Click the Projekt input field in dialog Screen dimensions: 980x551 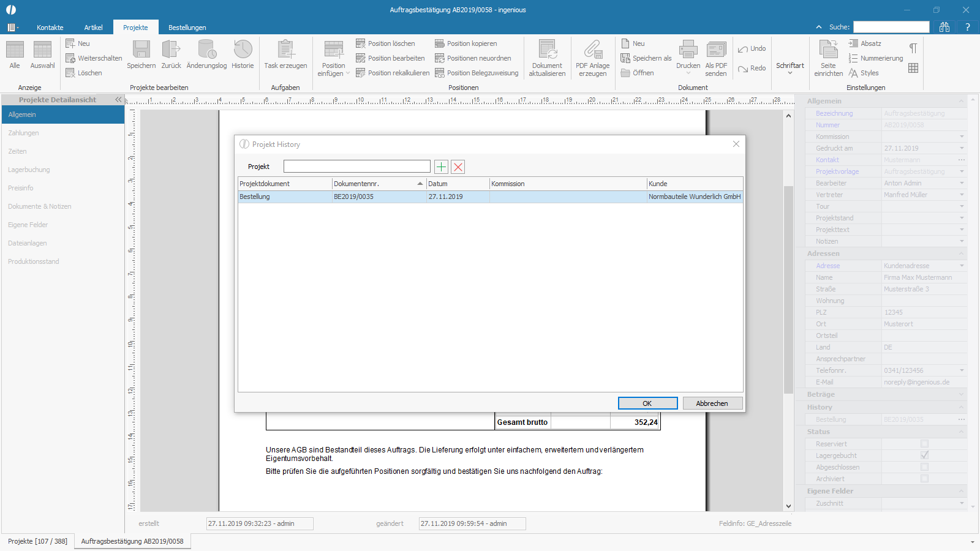coord(357,167)
